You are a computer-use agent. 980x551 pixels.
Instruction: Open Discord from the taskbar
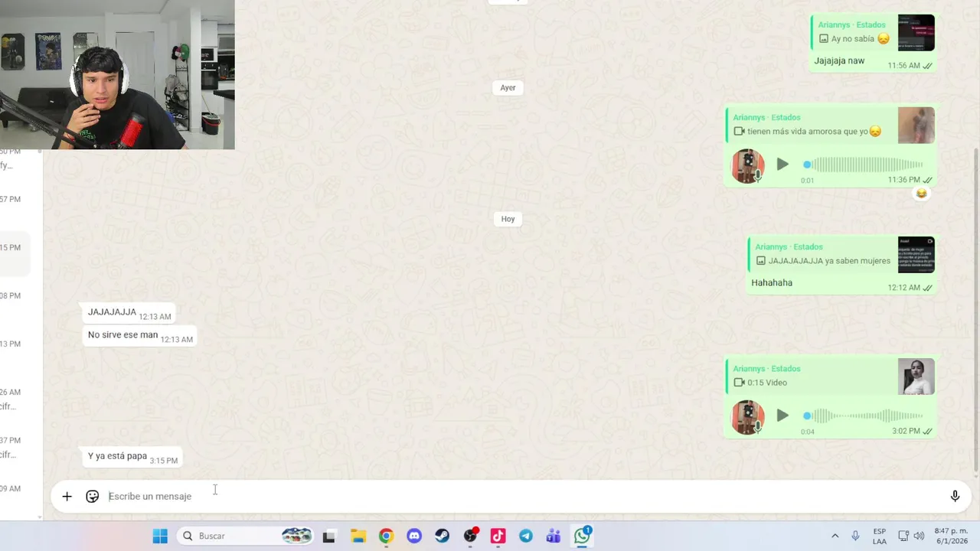(x=414, y=536)
